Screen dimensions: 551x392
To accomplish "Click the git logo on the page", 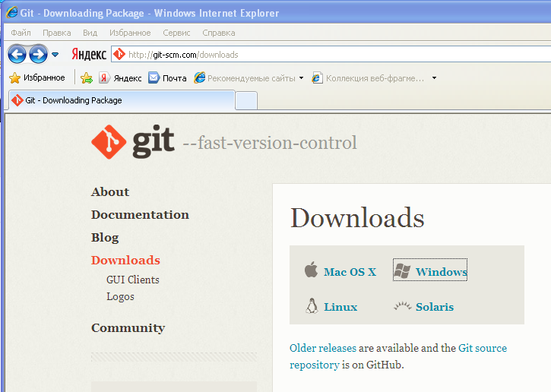I will point(133,142).
